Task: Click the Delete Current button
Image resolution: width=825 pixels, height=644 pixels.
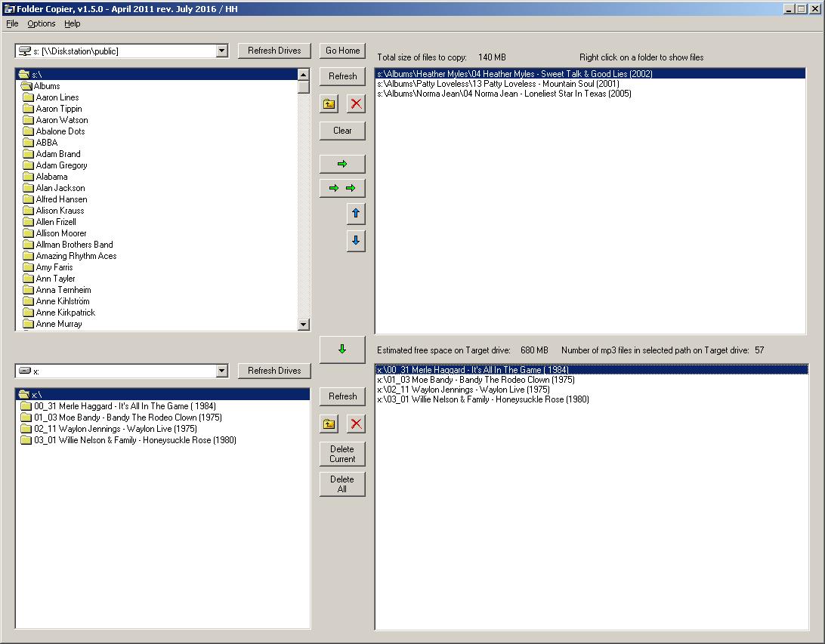Action: coord(342,454)
